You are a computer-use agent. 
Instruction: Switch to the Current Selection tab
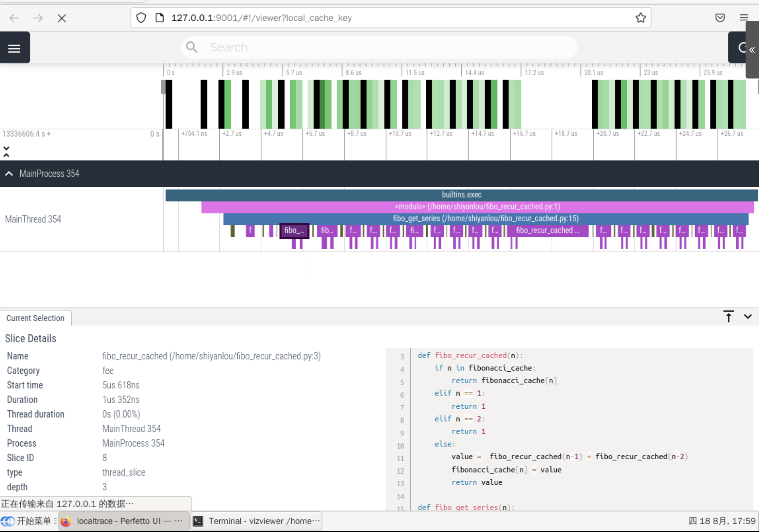tap(35, 318)
